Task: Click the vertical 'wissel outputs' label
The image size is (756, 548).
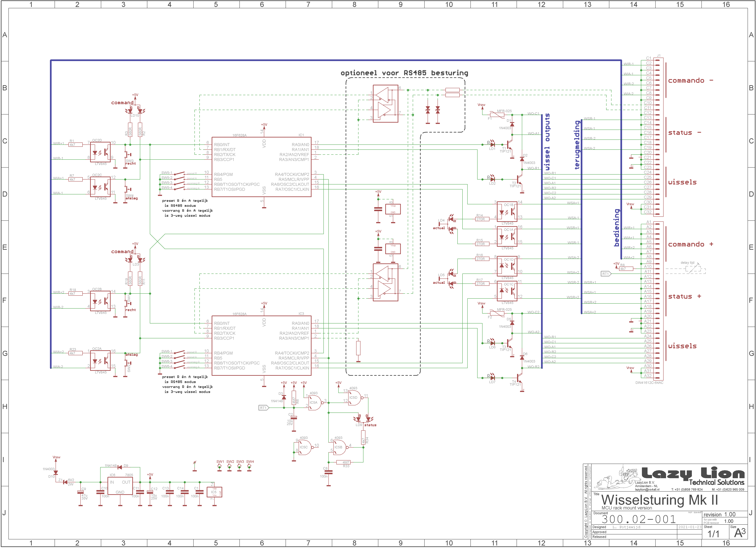Action: click(x=547, y=142)
